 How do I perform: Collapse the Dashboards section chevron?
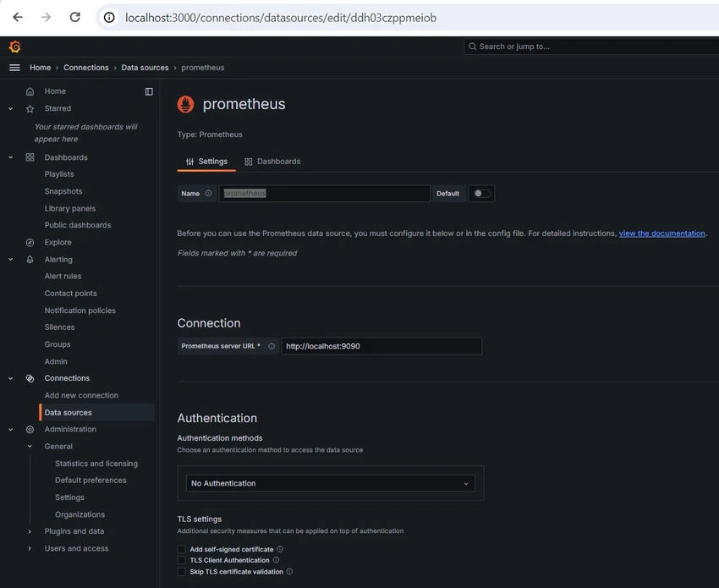pos(10,157)
